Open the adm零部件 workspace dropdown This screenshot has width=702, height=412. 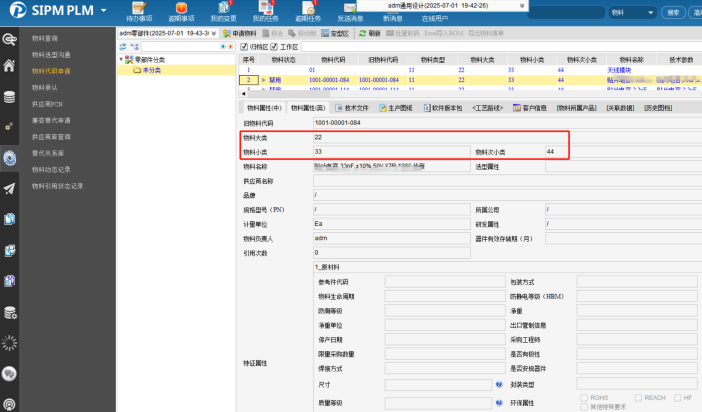point(214,34)
